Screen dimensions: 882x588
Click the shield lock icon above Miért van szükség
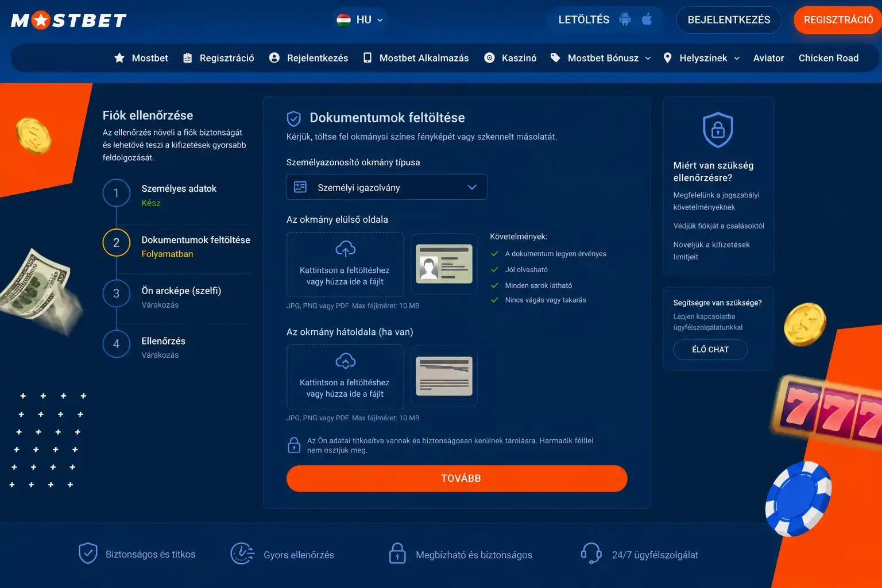[718, 130]
